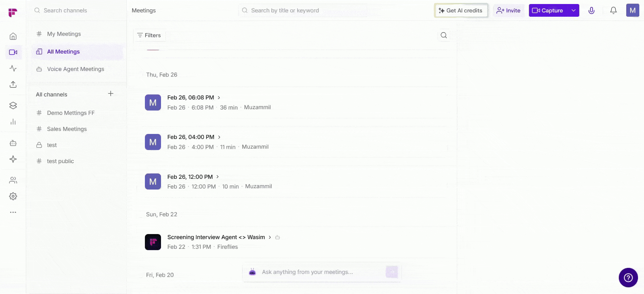The image size is (644, 294).
Task: Expand chevron next to Feb 26, 04:00 PM
Action: [x=219, y=137]
